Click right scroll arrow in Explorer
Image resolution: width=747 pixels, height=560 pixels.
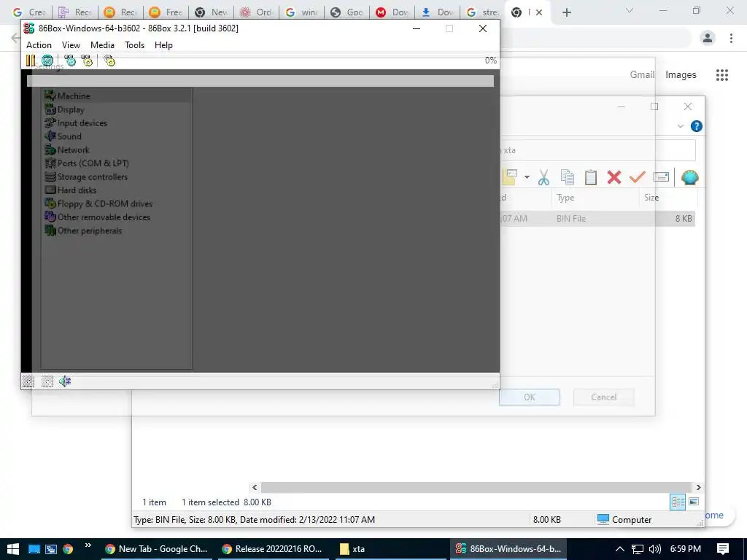[x=698, y=487]
